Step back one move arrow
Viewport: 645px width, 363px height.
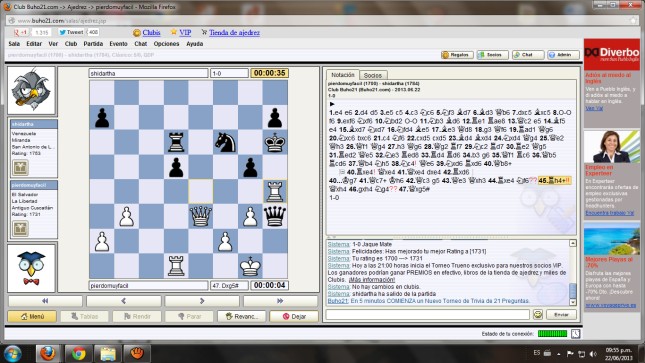point(123,301)
